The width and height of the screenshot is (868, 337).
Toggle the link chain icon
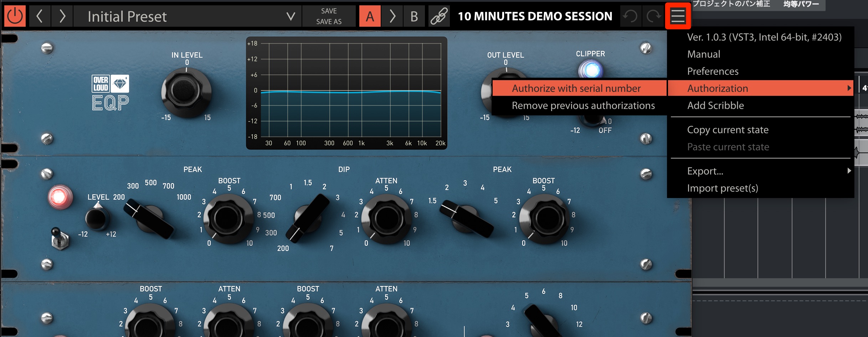coord(439,16)
